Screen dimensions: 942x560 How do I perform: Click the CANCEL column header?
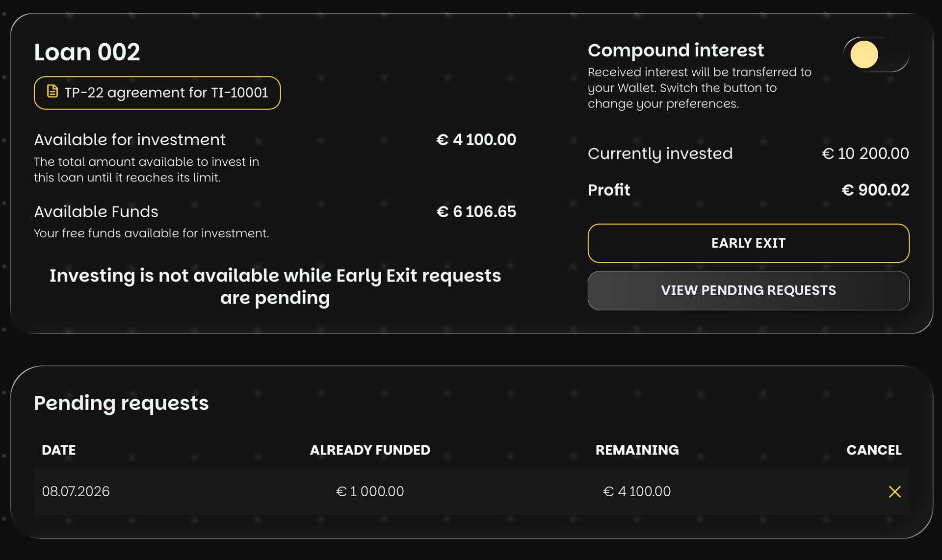coord(874,450)
